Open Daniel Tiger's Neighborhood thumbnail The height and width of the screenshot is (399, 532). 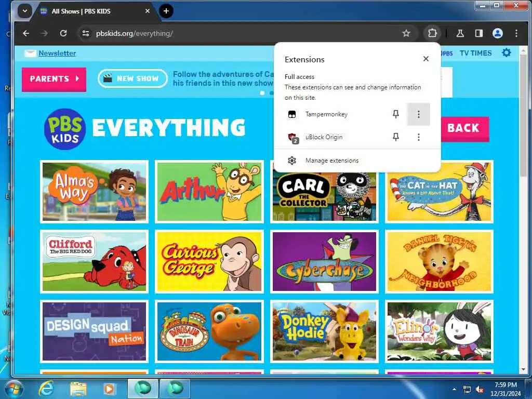(440, 262)
